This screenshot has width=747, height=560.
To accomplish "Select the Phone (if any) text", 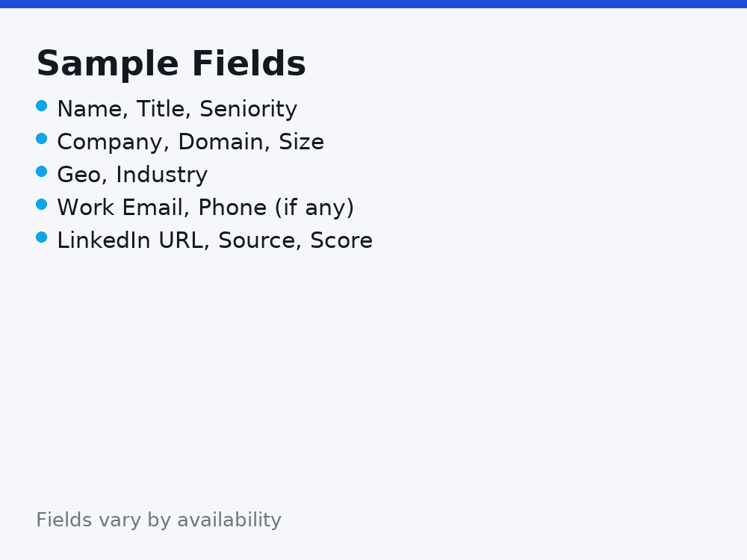I will 276,208.
